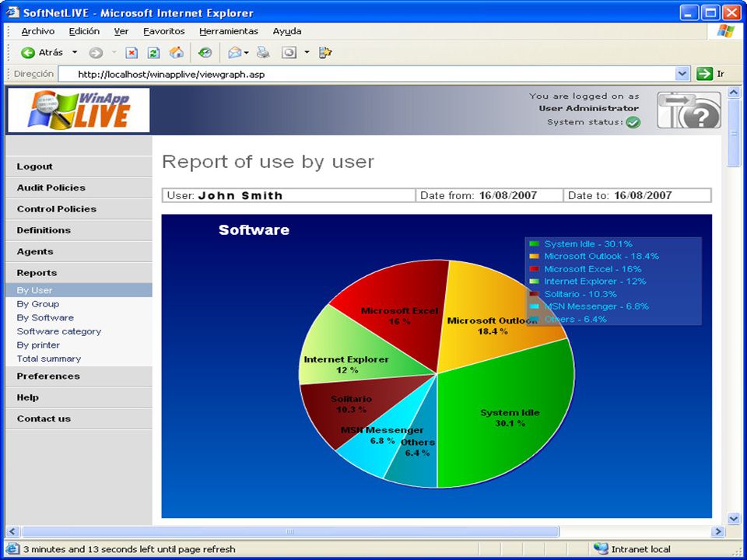Open By printer report
Image resolution: width=747 pixels, height=560 pixels.
click(38, 345)
